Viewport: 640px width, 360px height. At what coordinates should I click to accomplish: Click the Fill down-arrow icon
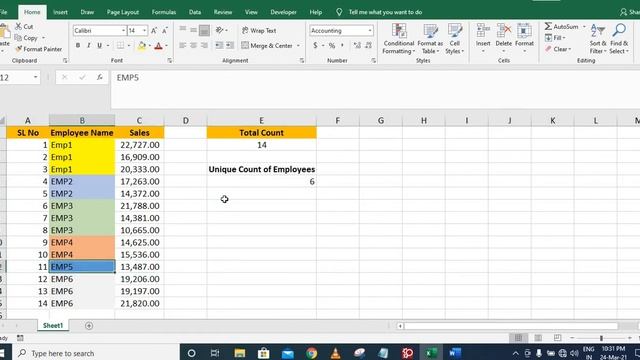pyautogui.click(x=548, y=38)
